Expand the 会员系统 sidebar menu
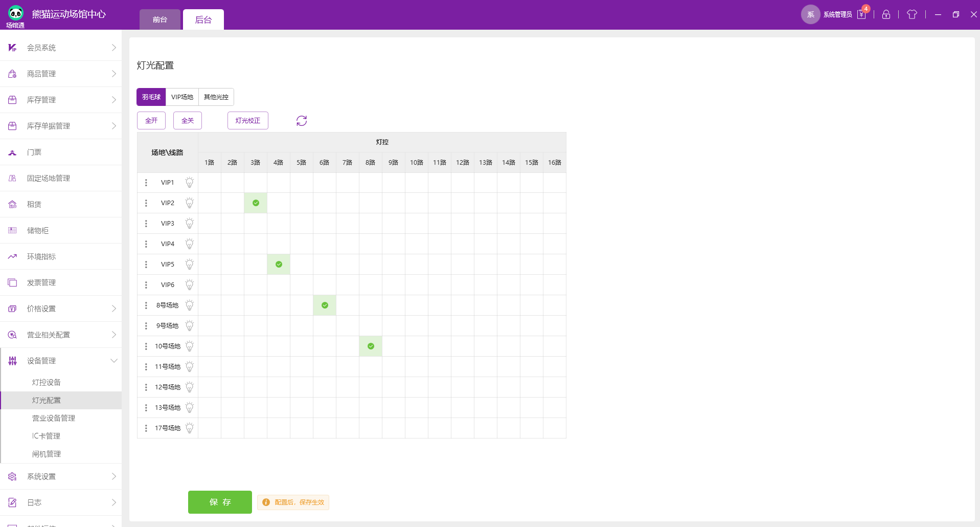This screenshot has width=980, height=527. (x=61, y=48)
